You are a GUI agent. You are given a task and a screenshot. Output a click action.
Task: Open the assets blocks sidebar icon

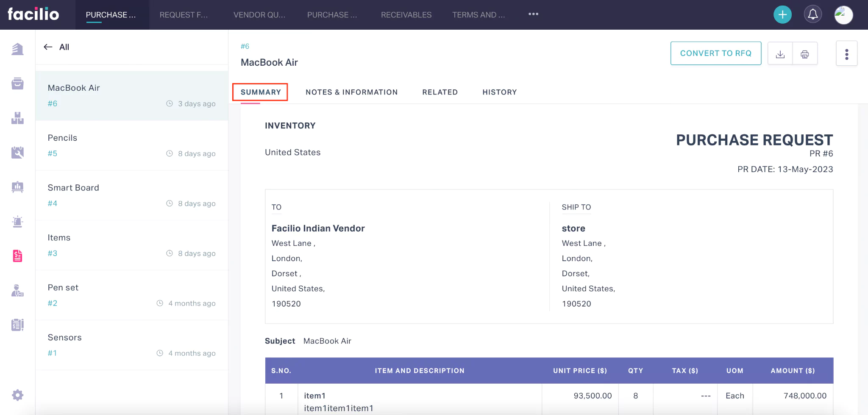point(17,118)
